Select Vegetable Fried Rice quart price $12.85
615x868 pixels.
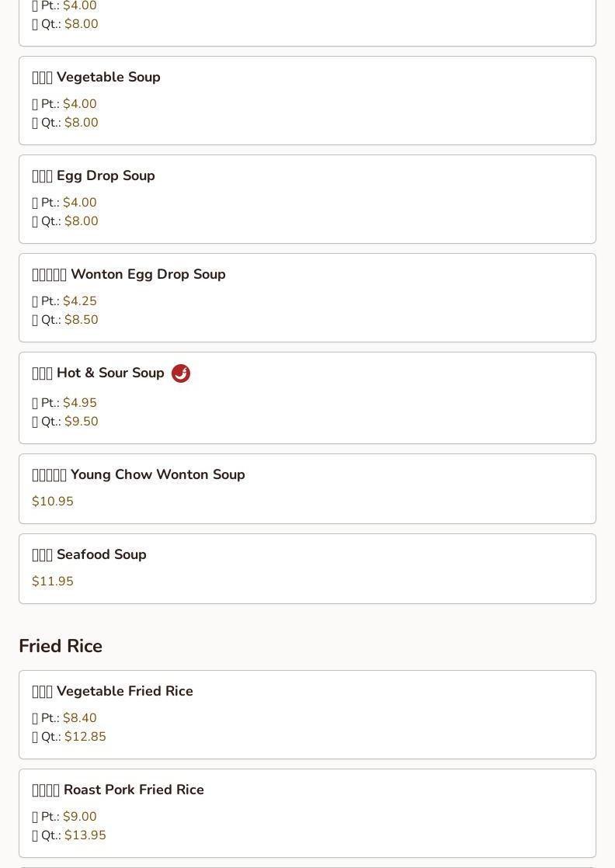85,737
